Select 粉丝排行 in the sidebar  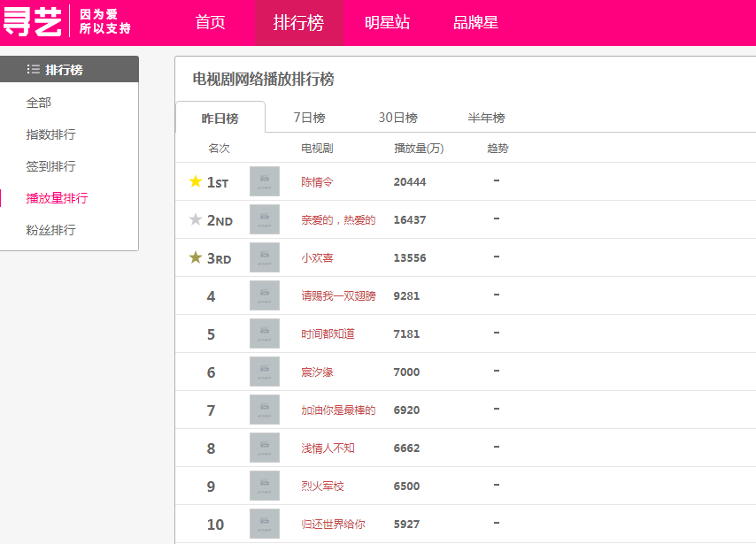point(50,230)
